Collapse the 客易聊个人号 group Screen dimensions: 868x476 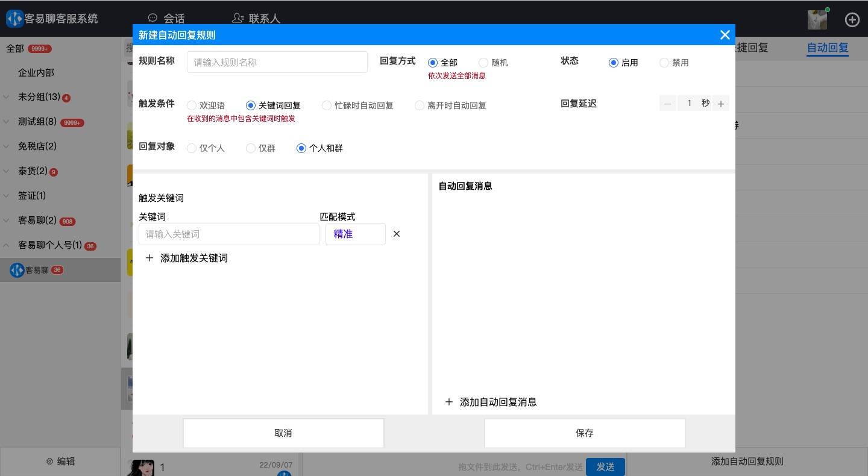pyautogui.click(x=6, y=245)
